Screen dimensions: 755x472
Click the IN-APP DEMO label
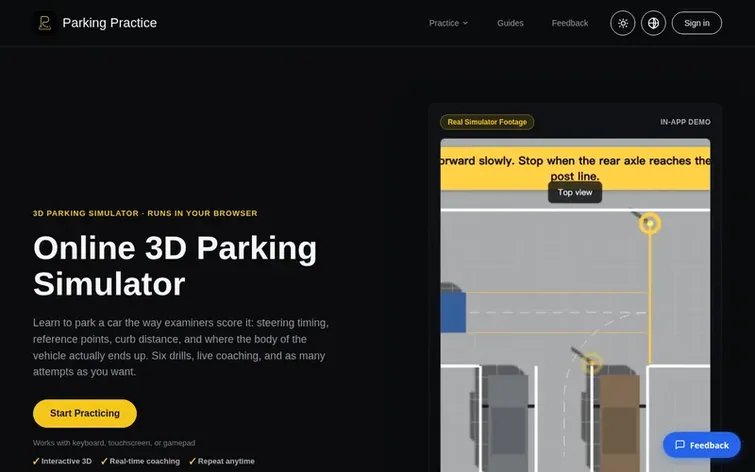pyautogui.click(x=685, y=122)
